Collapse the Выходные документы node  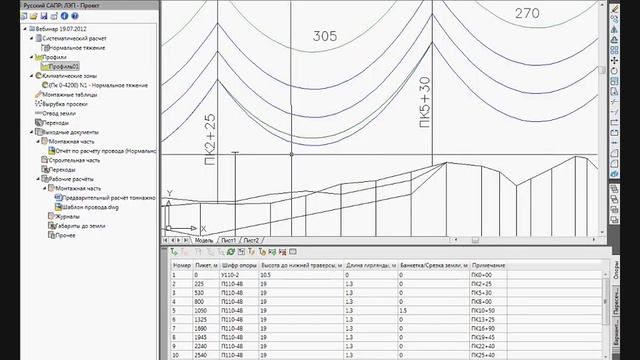tap(32, 132)
